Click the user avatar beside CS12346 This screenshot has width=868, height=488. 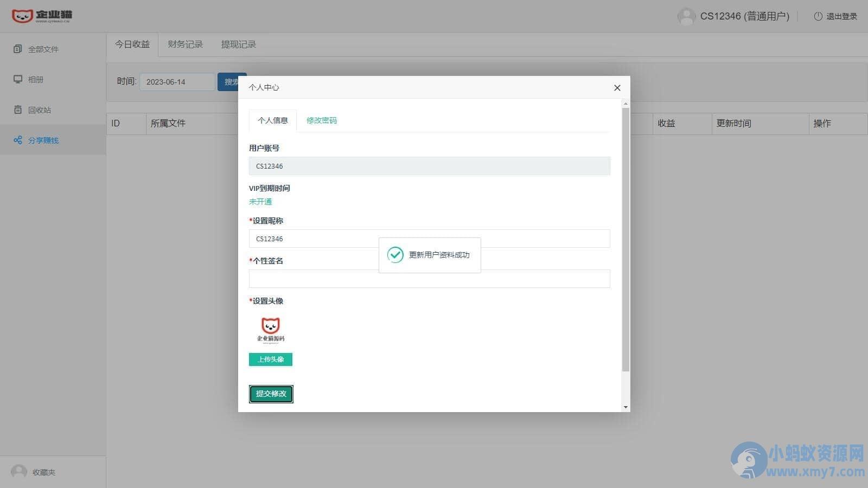686,16
